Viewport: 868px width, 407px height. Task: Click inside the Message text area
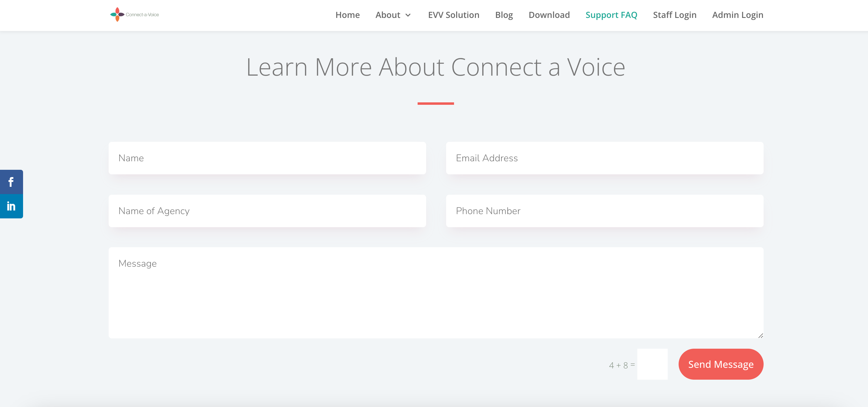click(x=436, y=293)
